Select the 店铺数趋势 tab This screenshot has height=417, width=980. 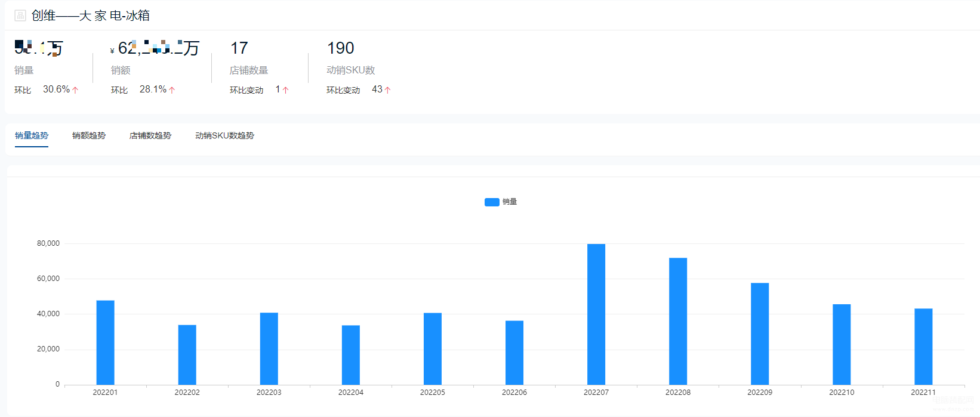[150, 135]
